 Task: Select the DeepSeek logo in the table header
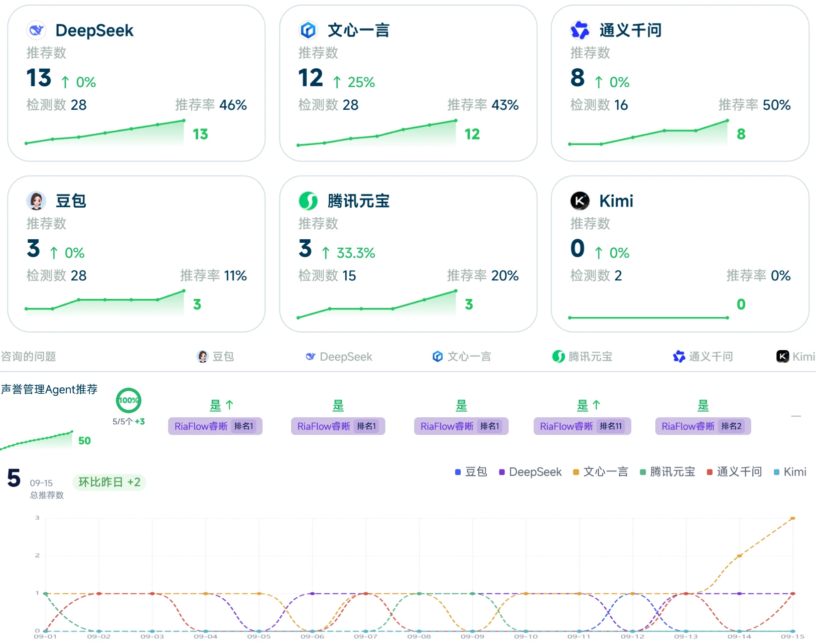click(311, 357)
